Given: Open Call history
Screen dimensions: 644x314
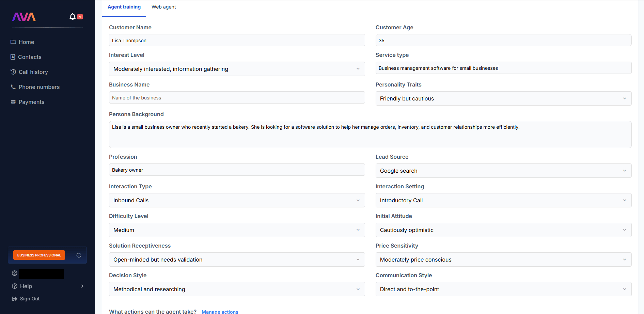Looking at the screenshot, I should (29, 72).
